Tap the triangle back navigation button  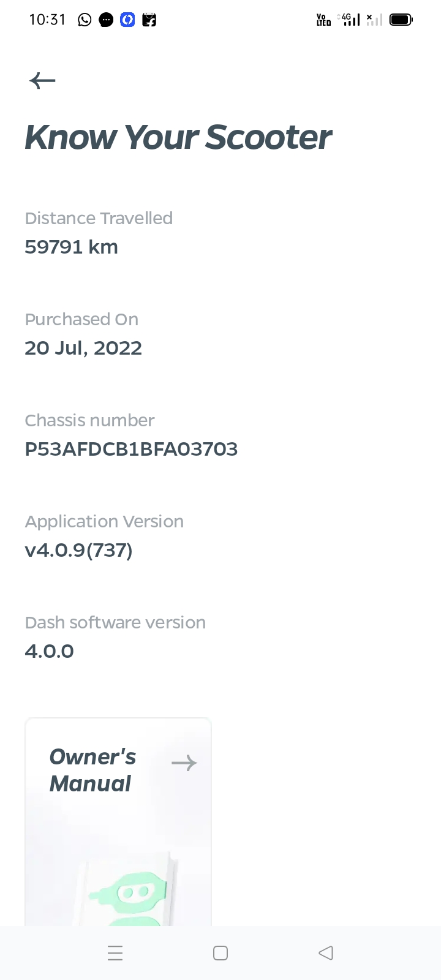point(326,953)
